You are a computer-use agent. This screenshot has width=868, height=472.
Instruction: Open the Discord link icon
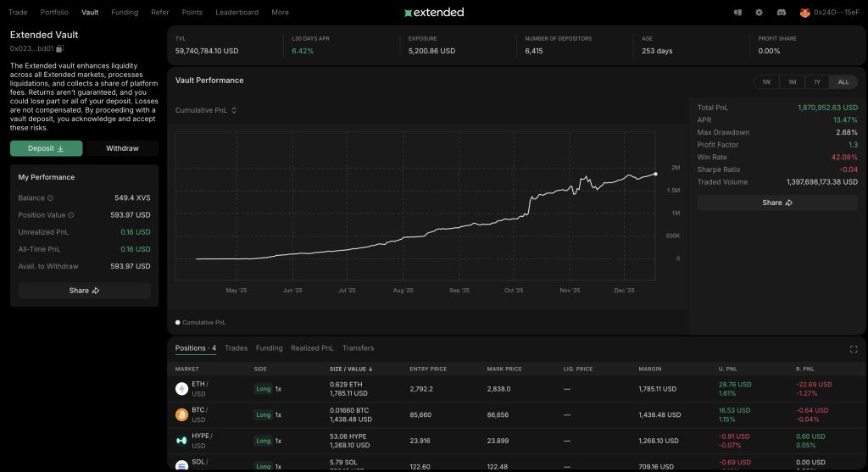tap(780, 13)
